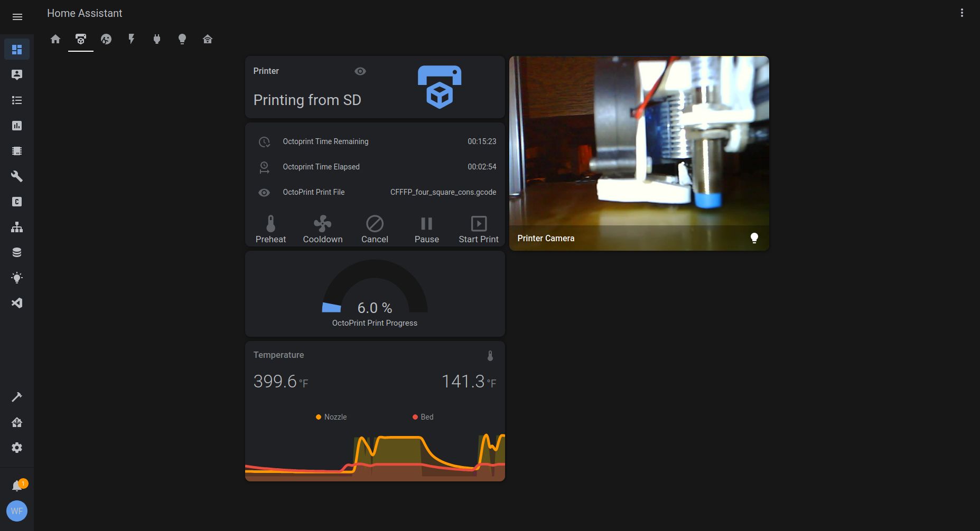The height and width of the screenshot is (531, 980).
Task: Click the Cancel print icon
Action: (375, 223)
